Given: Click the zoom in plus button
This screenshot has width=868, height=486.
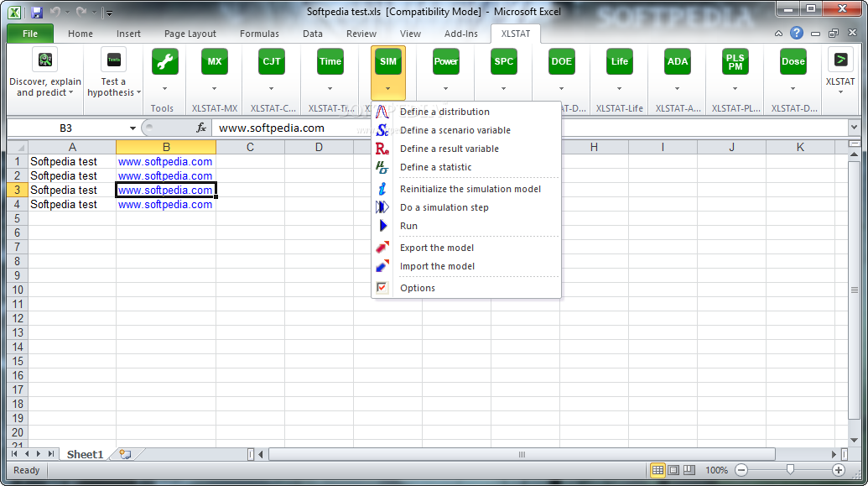Looking at the screenshot, I should [x=839, y=470].
